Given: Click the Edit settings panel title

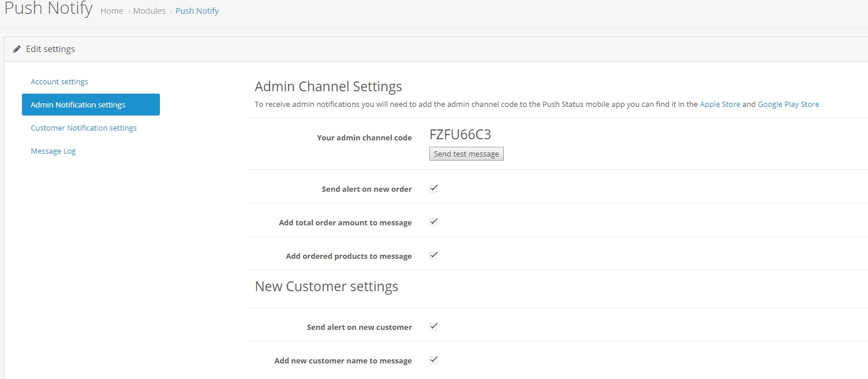Looking at the screenshot, I should pyautogui.click(x=51, y=49).
